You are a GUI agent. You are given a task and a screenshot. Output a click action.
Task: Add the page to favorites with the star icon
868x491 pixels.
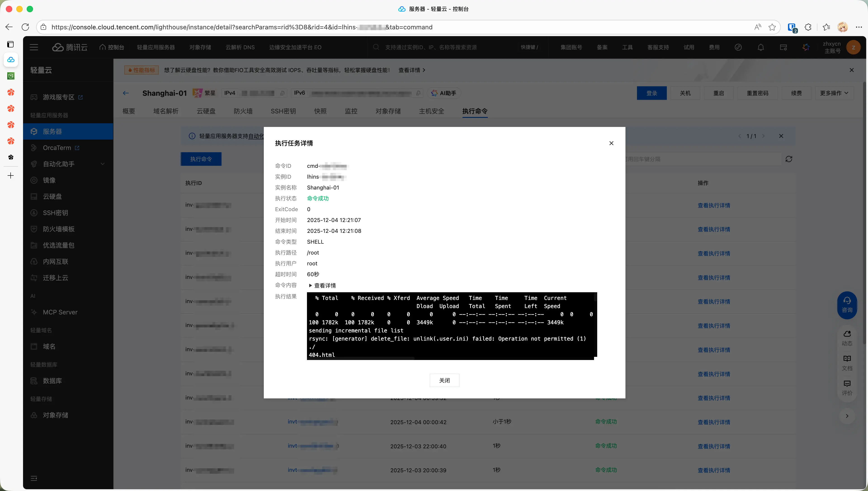[772, 27]
